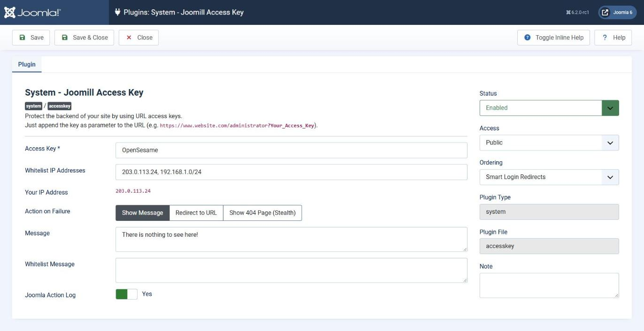Click the Access Key input field
Screen dimensions: 644x331
[x=291, y=150]
